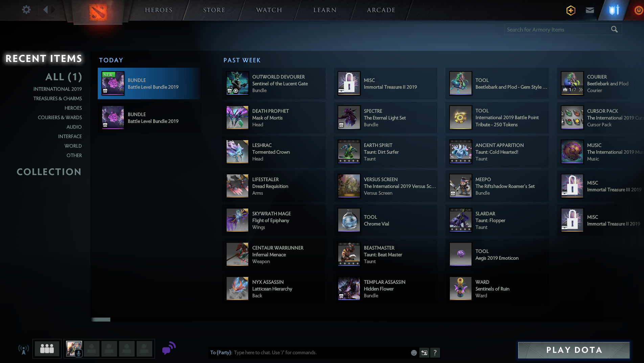
Task: Select Battle Point Tribute 250 Tokens
Action: click(497, 118)
